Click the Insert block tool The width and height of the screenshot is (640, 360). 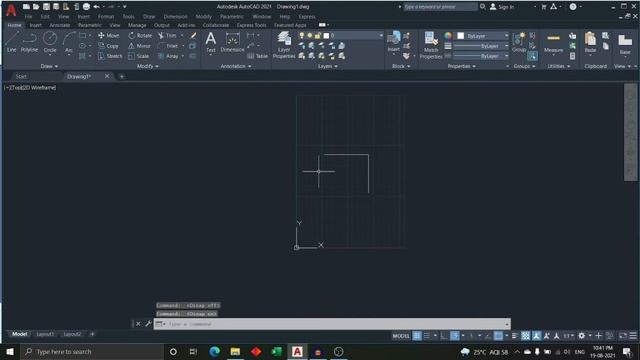(393, 42)
